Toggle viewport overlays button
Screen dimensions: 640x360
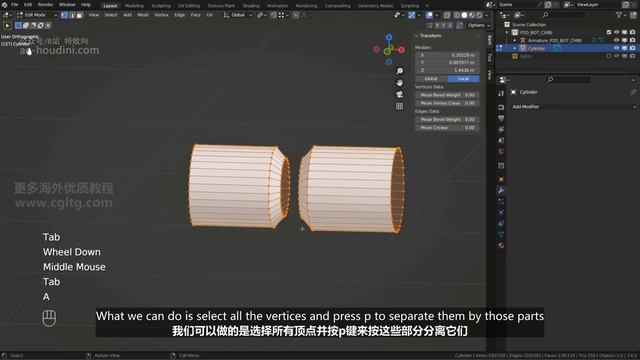429,15
